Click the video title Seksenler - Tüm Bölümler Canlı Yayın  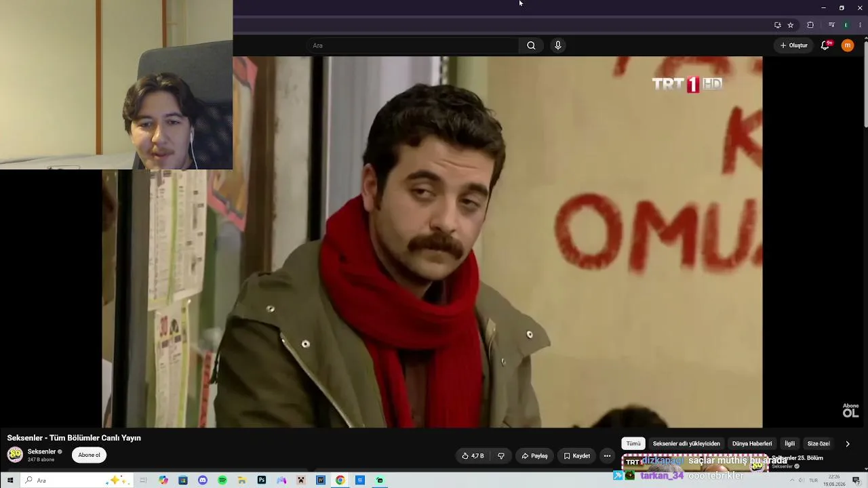[x=74, y=438]
